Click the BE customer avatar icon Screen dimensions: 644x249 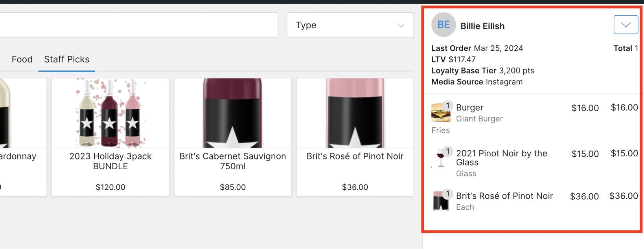click(443, 25)
